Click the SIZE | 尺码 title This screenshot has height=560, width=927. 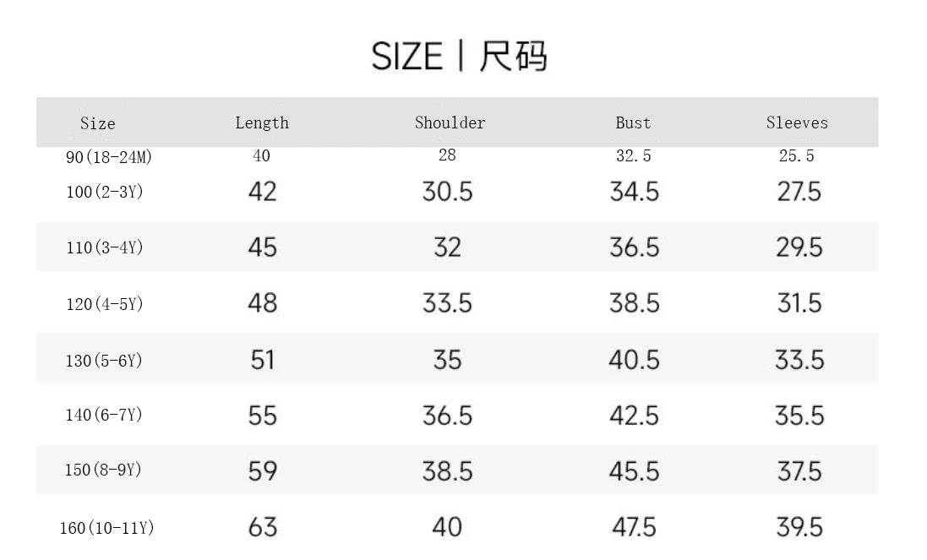459,57
